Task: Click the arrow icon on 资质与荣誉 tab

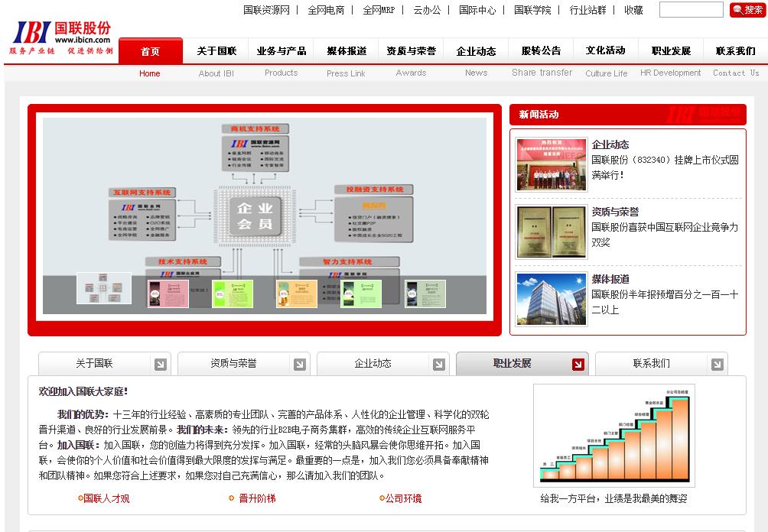Action: click(x=299, y=364)
